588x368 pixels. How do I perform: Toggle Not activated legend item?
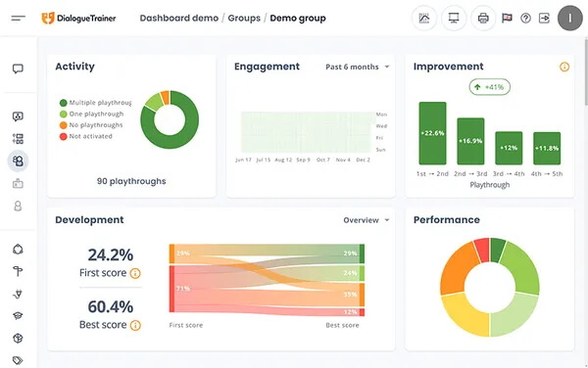pos(86,136)
